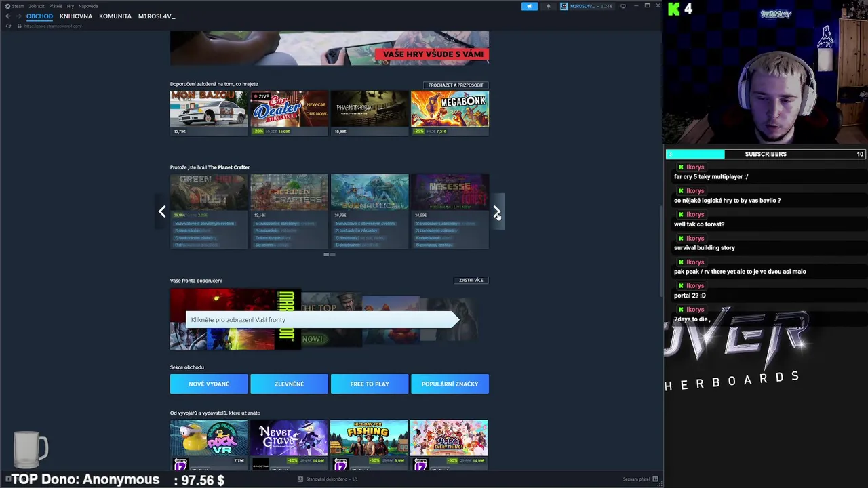Screen dimensions: 868x488
Task: Click the 'well tak co forest?' chat message
Action: coord(699,224)
